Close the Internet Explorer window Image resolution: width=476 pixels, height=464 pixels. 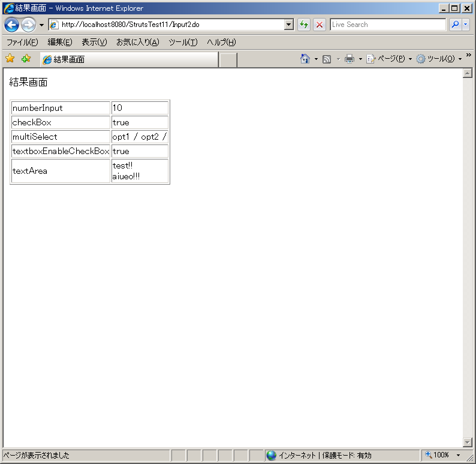tap(466, 8)
